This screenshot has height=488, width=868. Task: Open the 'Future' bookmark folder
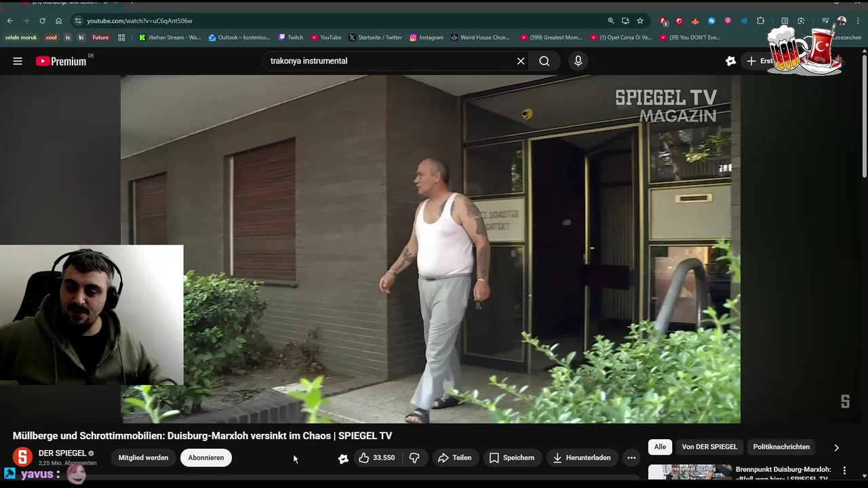[x=100, y=38]
